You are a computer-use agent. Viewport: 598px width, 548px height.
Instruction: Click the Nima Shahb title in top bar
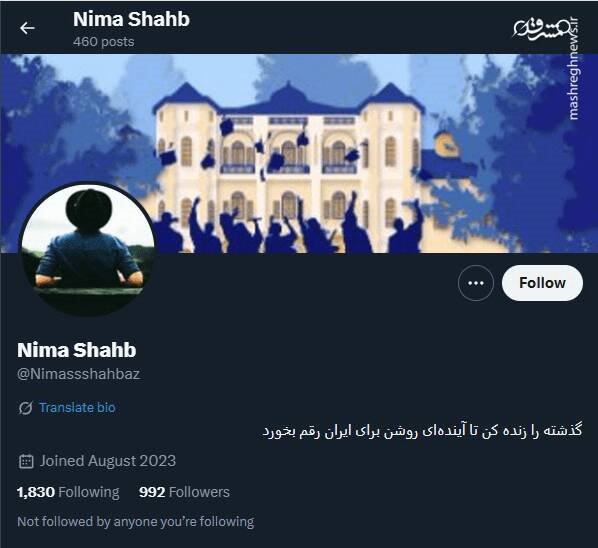pos(131,19)
